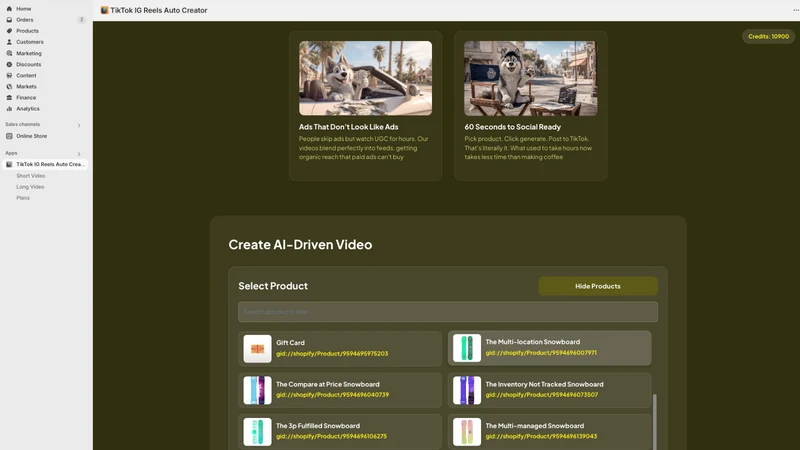Click the Multi-location Snowboard thumbnail
Image resolution: width=800 pixels, height=450 pixels.
467,348
